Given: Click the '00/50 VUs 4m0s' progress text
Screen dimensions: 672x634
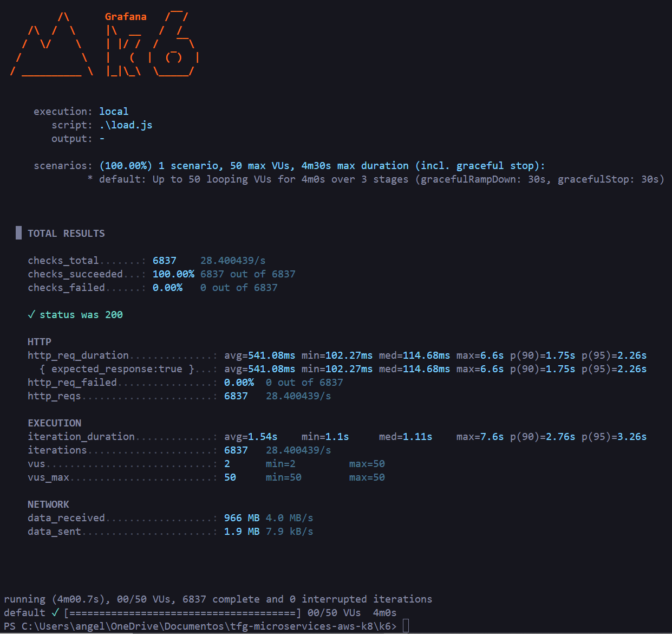Looking at the screenshot, I should point(352,613).
